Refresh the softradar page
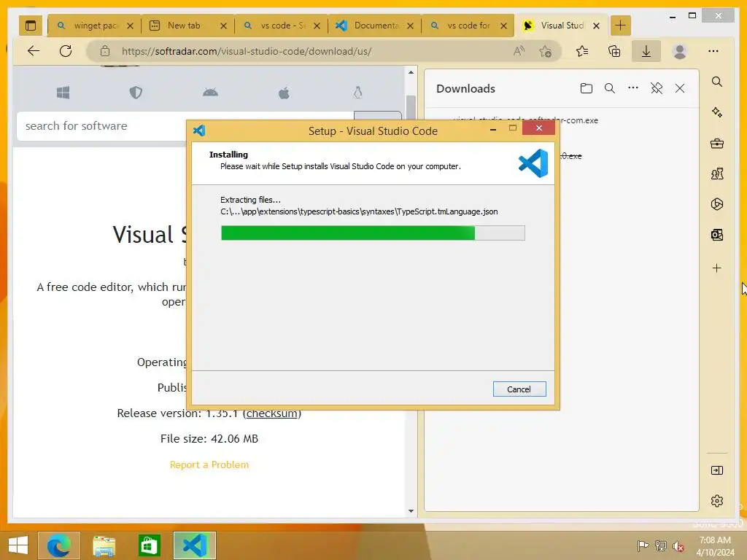Viewport: 747px width, 560px height. 66,51
